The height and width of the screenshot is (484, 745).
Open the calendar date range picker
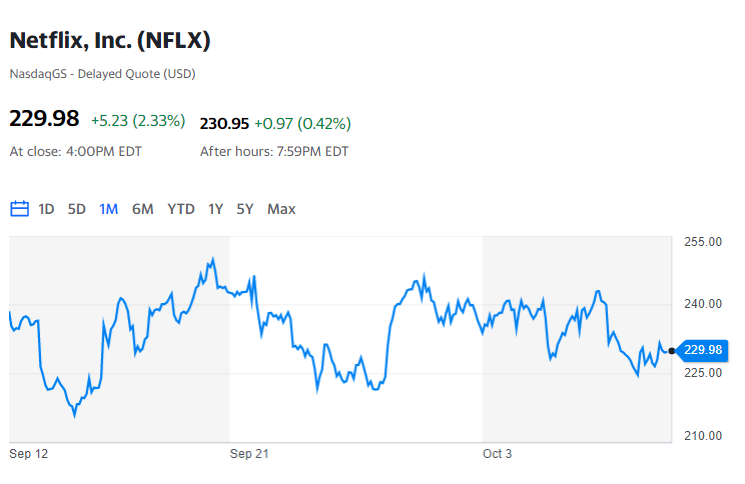(19, 209)
